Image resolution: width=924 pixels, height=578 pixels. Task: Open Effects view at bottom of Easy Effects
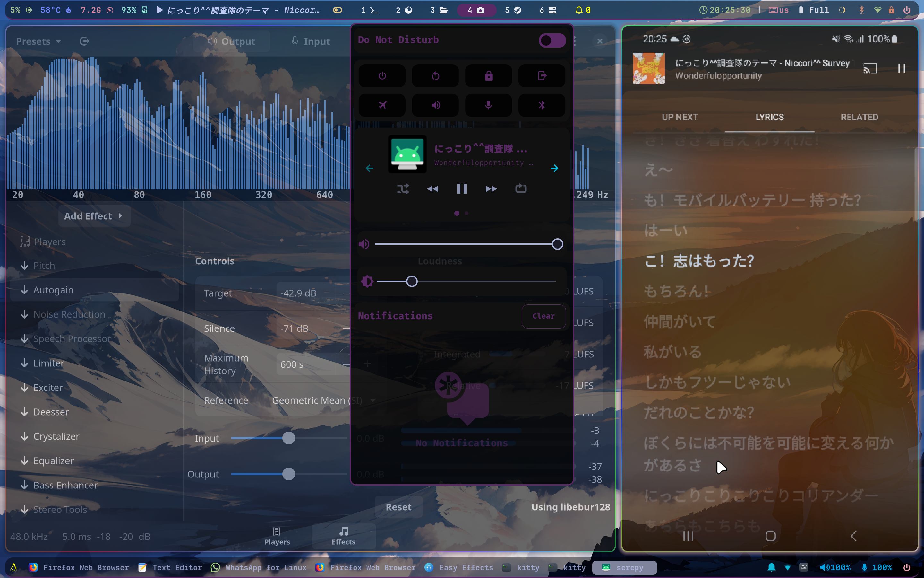click(x=343, y=536)
